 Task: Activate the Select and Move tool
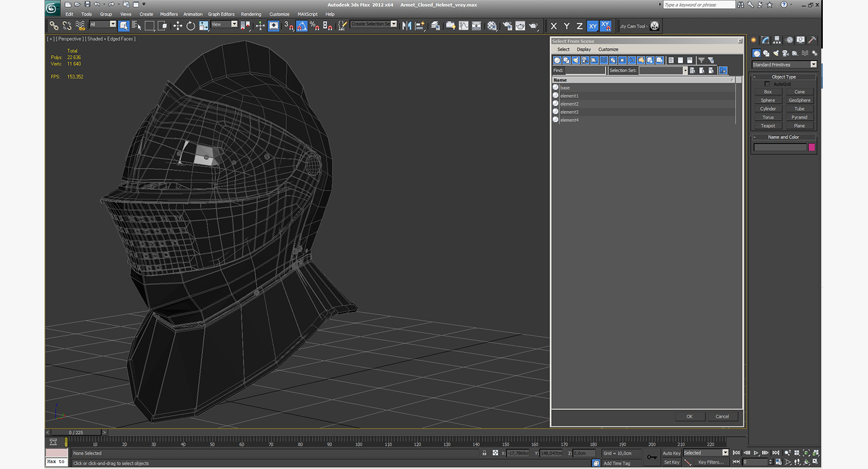point(178,26)
